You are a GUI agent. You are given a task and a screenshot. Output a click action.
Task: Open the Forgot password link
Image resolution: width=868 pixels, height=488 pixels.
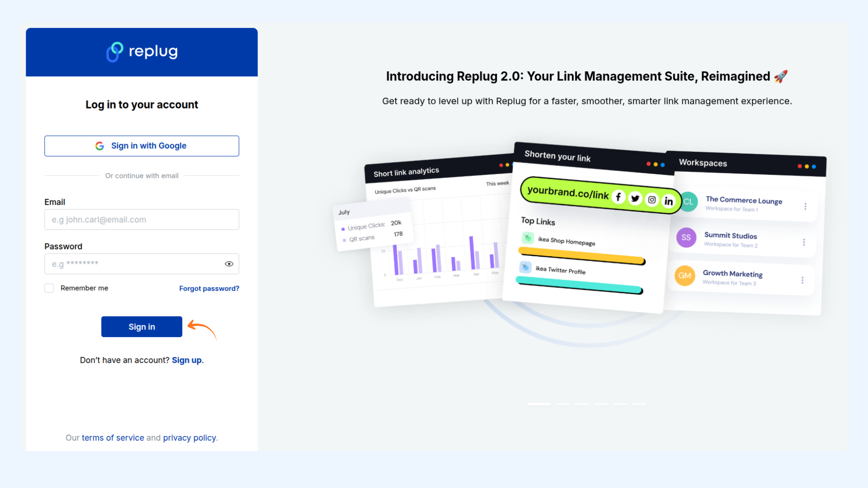click(x=209, y=288)
